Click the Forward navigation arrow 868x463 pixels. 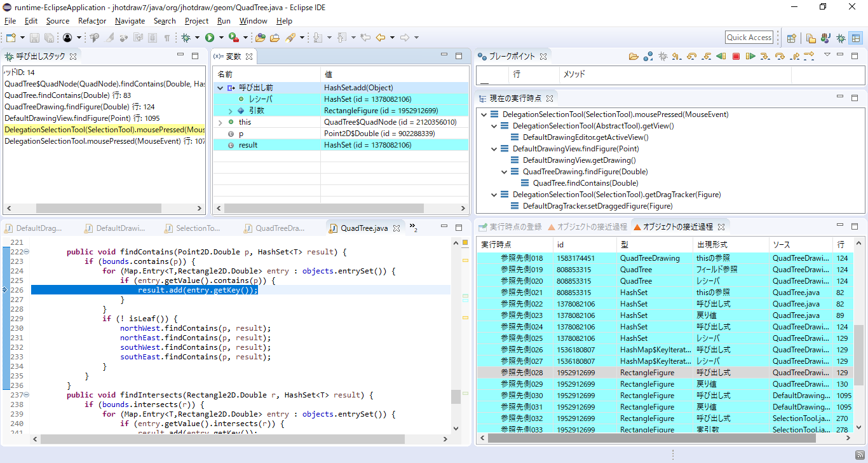coord(405,38)
